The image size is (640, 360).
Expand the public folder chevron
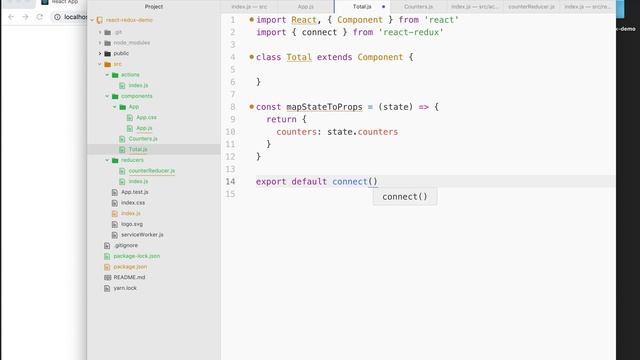pyautogui.click(x=100, y=53)
